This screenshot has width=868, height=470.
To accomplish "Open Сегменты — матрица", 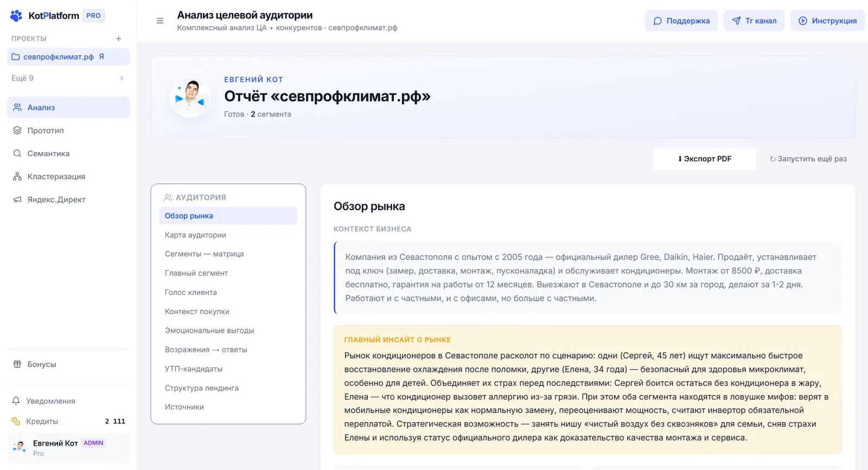I will 228,254.
